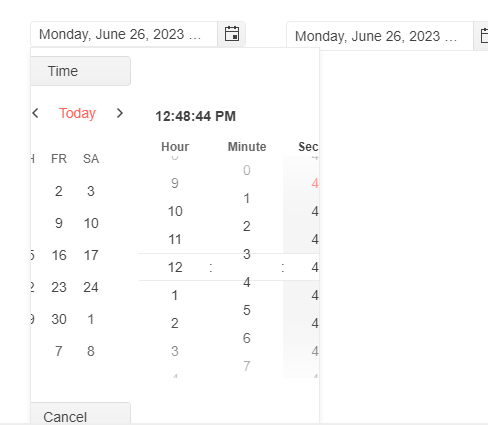The width and height of the screenshot is (488, 425).
Task: Go to next month with right chevron
Action: [120, 113]
